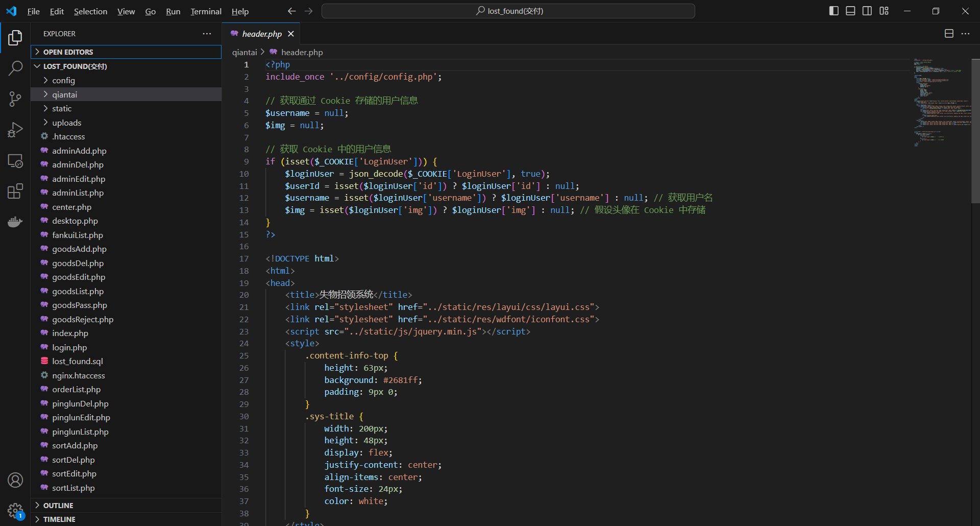Select the header.php editor tab
Screen dimensions: 980x526
click(261, 34)
